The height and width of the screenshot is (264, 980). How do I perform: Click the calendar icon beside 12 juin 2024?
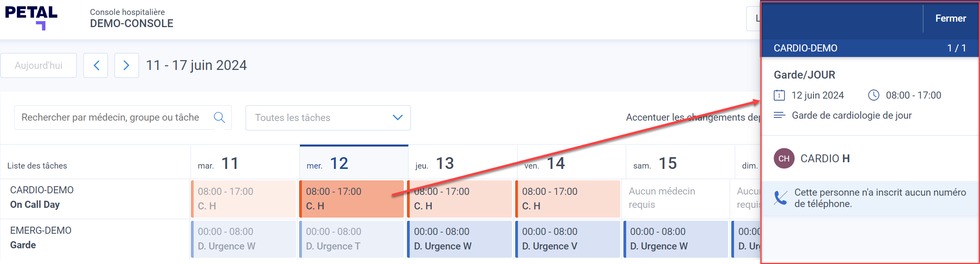(779, 95)
